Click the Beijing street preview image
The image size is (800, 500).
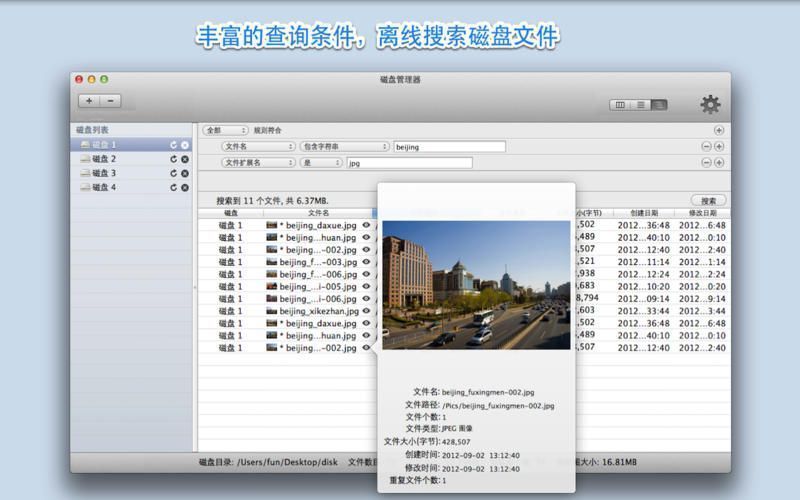tap(476, 285)
